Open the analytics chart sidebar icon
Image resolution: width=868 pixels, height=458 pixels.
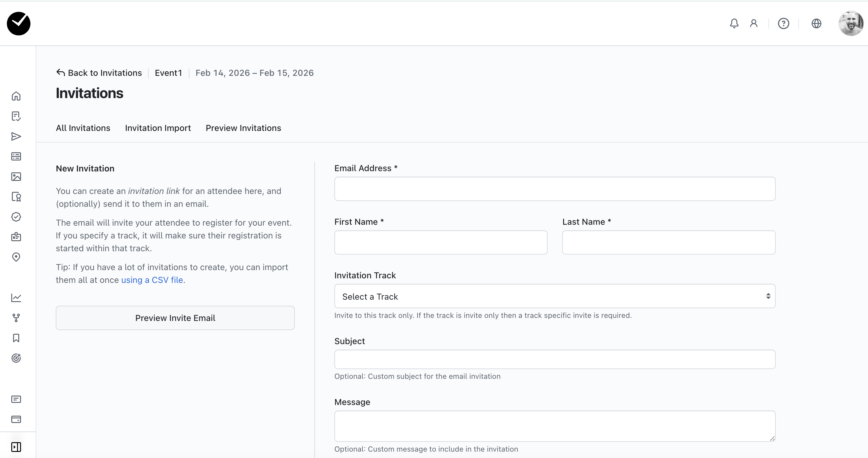[x=16, y=298]
